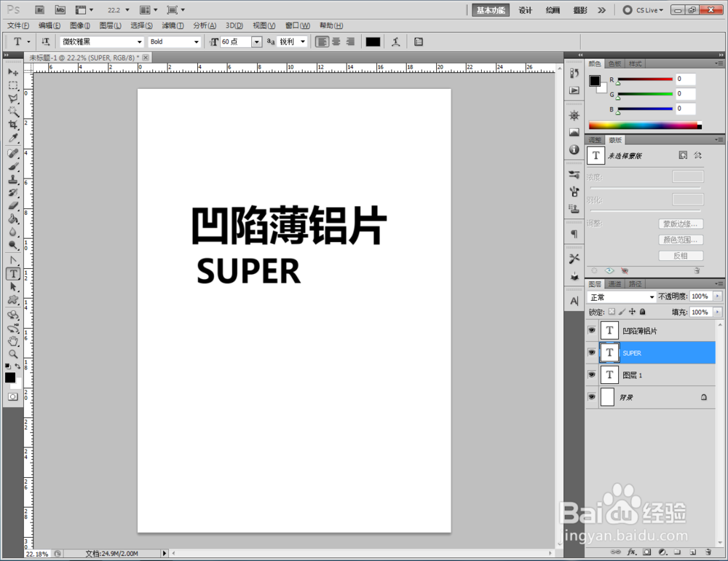Toggle the Character and Paragraph panels

point(419,42)
